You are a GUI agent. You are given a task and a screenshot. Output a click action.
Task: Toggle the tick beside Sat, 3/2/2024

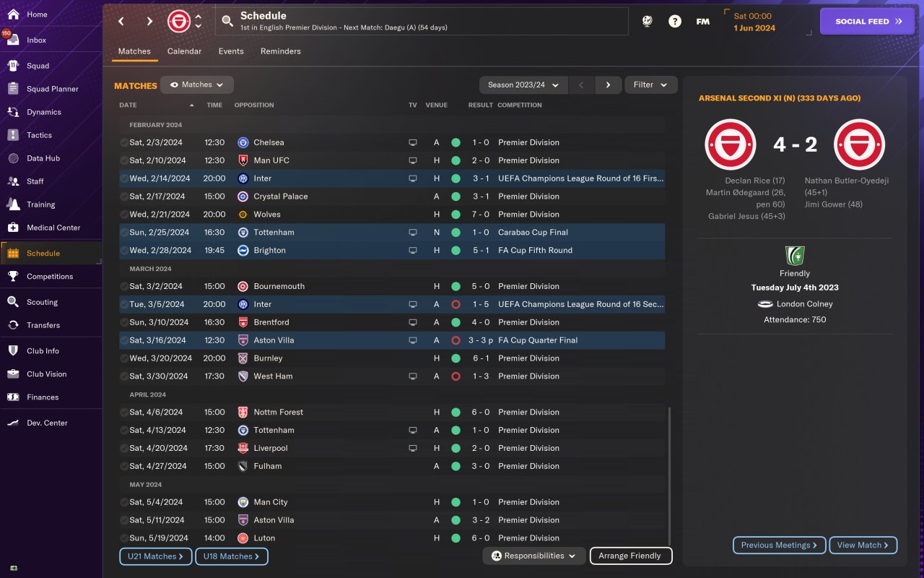coord(124,286)
